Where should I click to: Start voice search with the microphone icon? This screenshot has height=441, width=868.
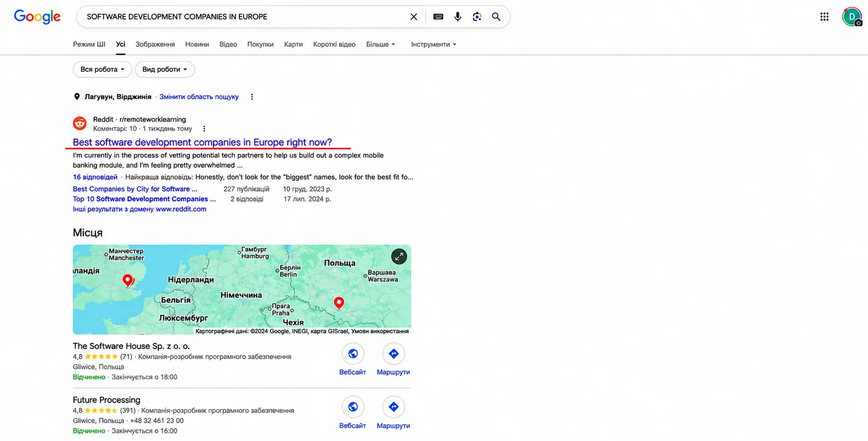click(457, 17)
